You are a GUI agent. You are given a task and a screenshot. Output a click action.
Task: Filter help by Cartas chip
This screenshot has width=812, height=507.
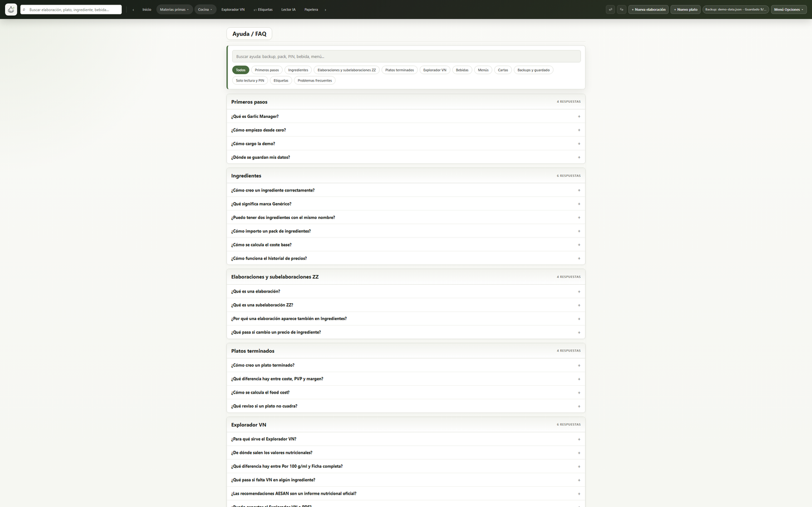click(x=503, y=70)
